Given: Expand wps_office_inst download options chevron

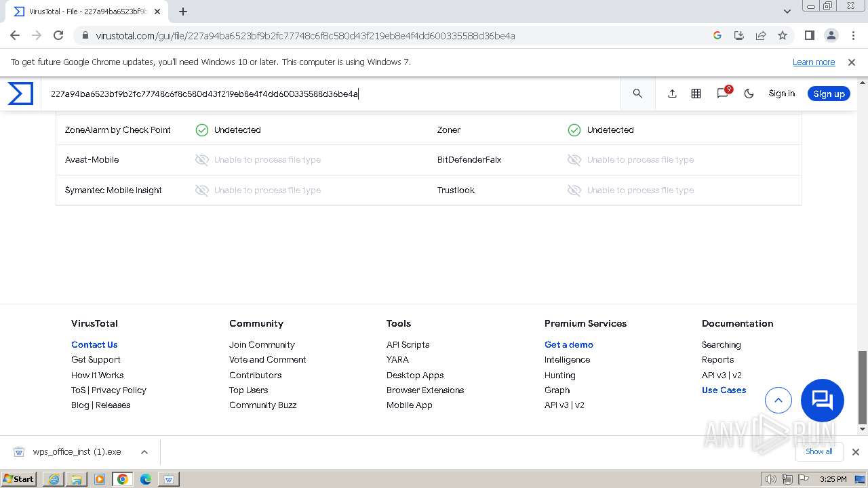Looking at the screenshot, I should [x=144, y=452].
